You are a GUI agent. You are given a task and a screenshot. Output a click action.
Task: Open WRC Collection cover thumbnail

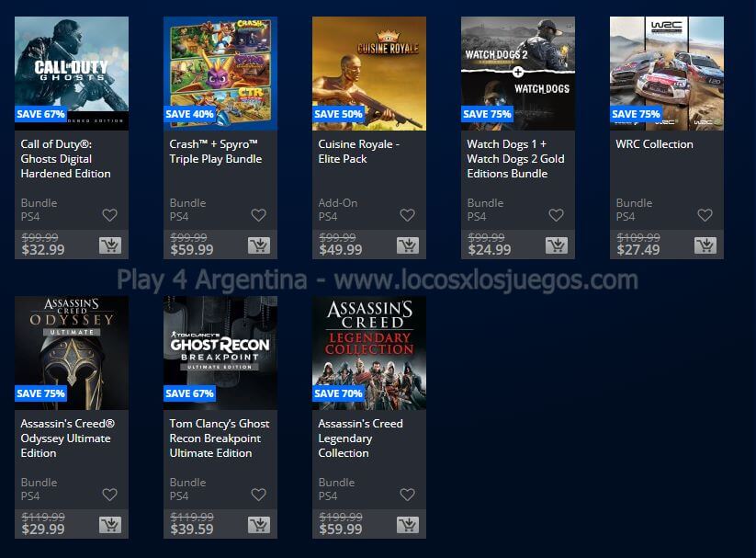[x=667, y=74]
